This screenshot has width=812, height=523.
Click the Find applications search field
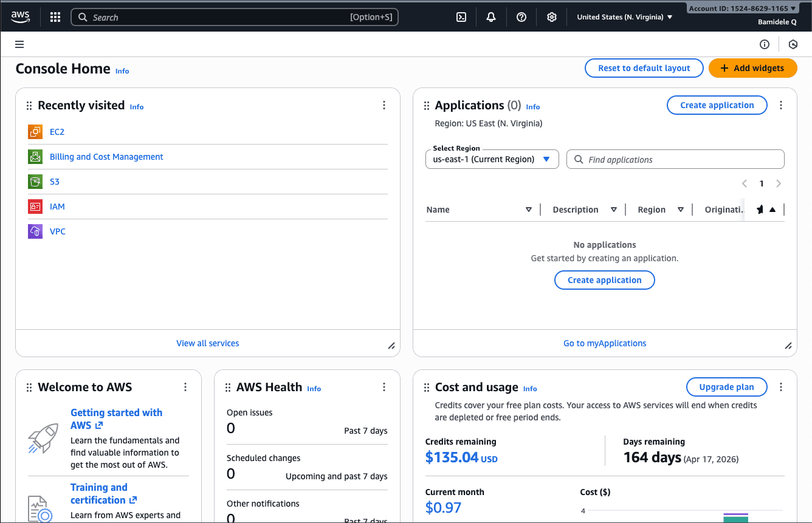[x=675, y=159]
